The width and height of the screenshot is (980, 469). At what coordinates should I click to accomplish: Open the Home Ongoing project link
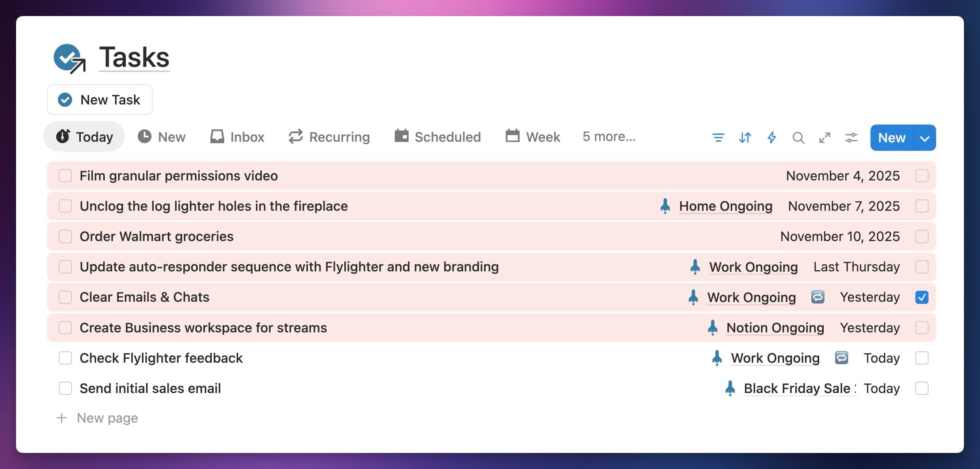coord(725,206)
